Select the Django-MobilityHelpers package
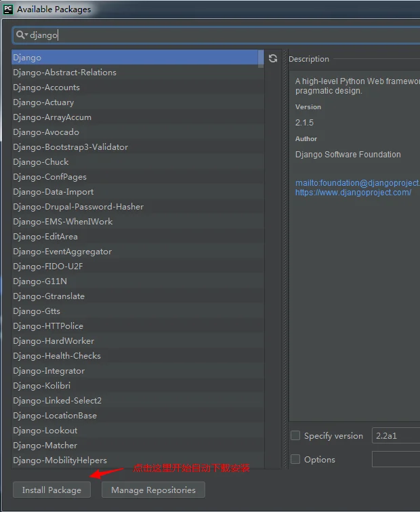Screen dimensions: 420x512 [x=138, y=460]
